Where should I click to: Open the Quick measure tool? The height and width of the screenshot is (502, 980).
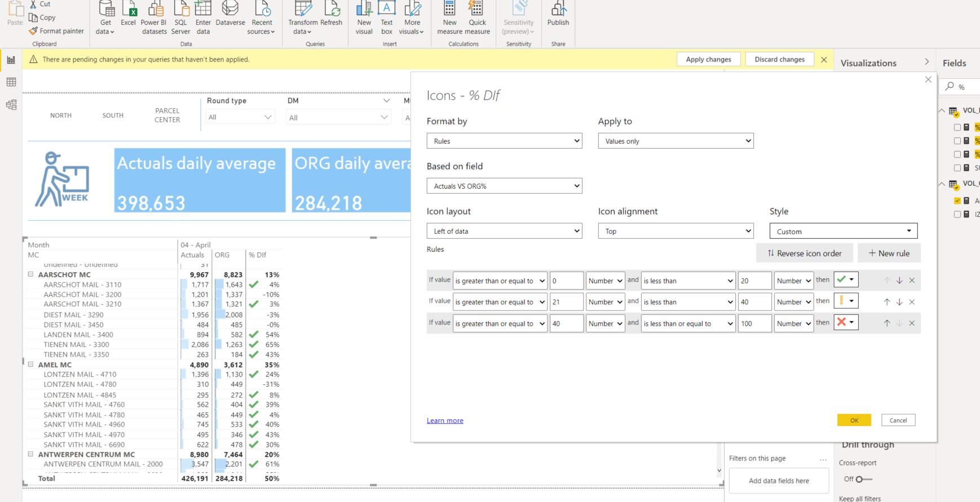(x=477, y=17)
